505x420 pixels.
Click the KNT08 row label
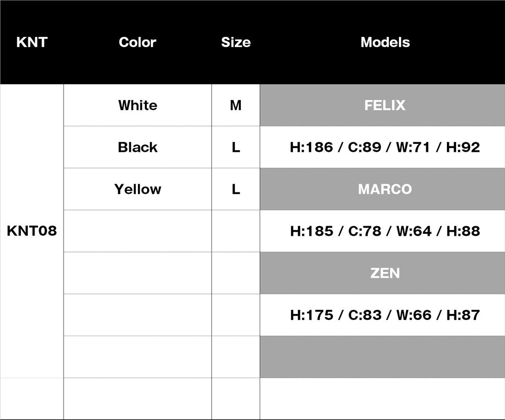pos(32,231)
